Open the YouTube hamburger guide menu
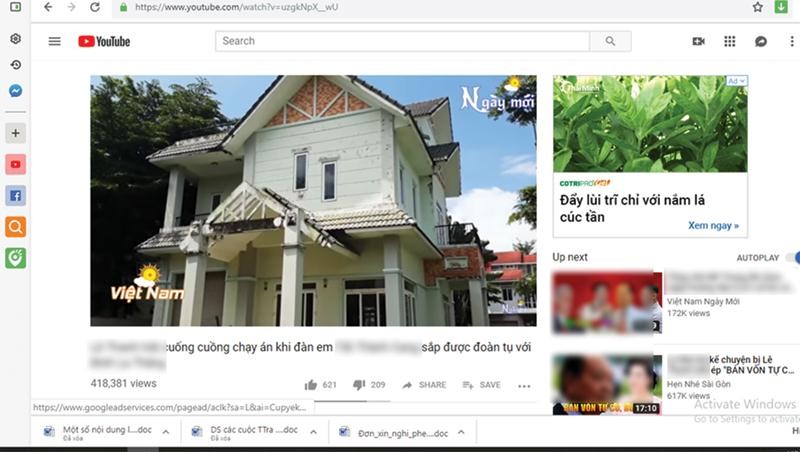This screenshot has height=452, width=800. (x=55, y=41)
